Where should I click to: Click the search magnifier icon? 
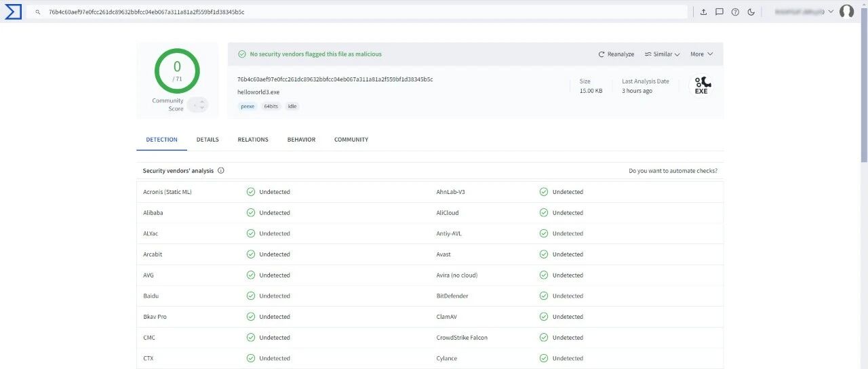click(38, 12)
